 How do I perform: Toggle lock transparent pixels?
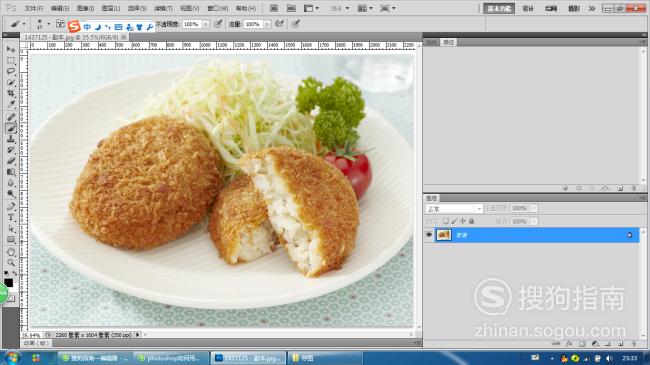click(446, 221)
